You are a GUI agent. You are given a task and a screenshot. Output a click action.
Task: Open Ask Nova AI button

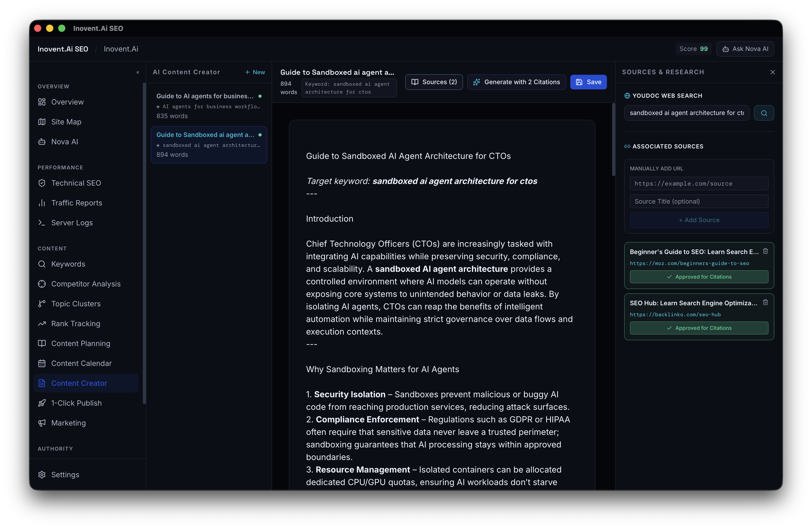[x=745, y=49]
